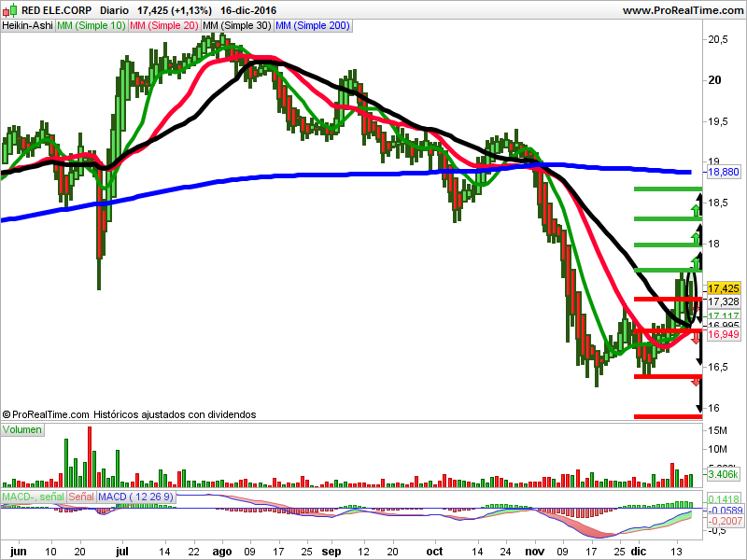Select the red arrow icon at the 16,4 support line
747x560 pixels.
695,383
